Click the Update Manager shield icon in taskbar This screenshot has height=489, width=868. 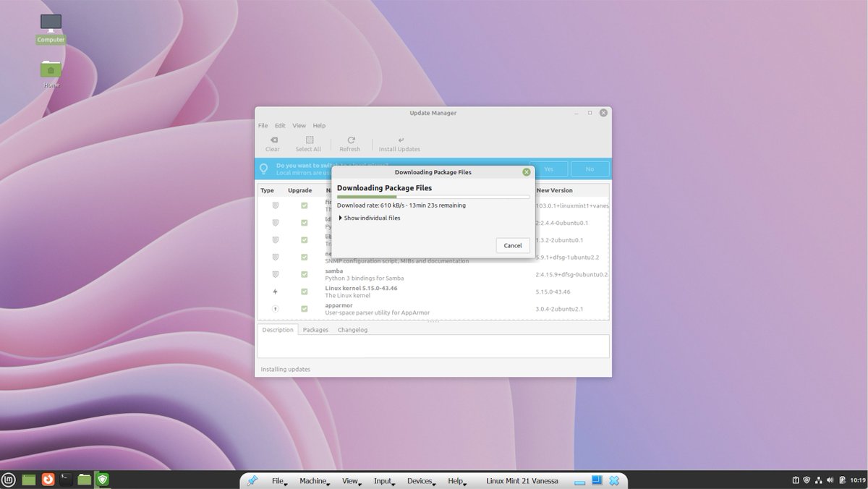pyautogui.click(x=102, y=480)
